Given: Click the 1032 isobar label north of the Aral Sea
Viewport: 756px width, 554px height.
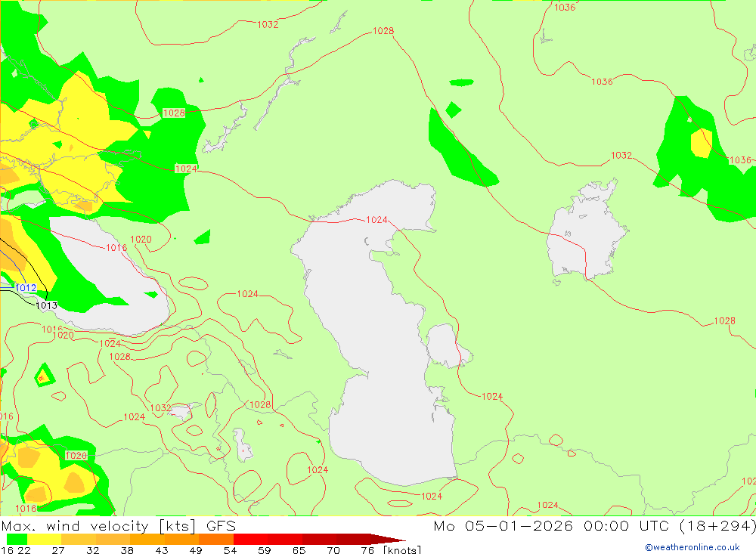Looking at the screenshot, I should coord(621,155).
